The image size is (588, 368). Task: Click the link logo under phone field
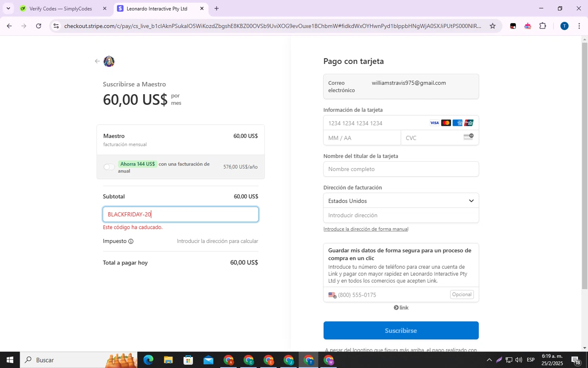(401, 308)
